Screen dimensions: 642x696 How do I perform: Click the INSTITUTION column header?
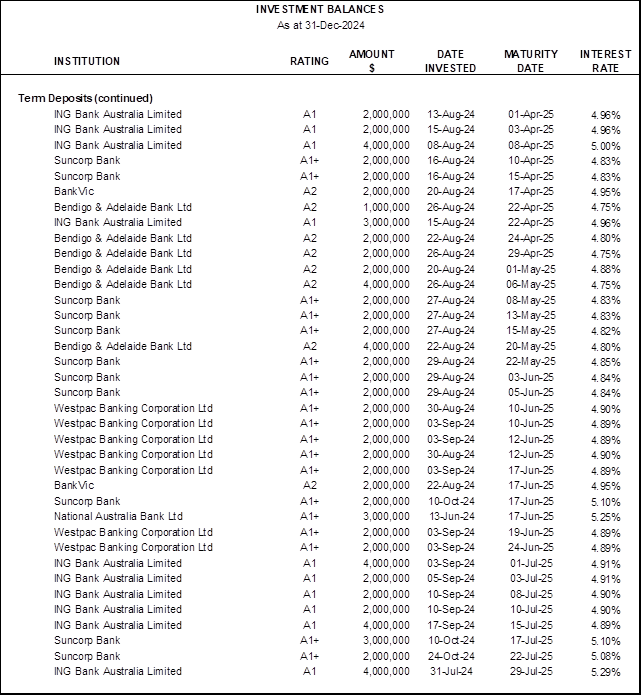click(87, 61)
